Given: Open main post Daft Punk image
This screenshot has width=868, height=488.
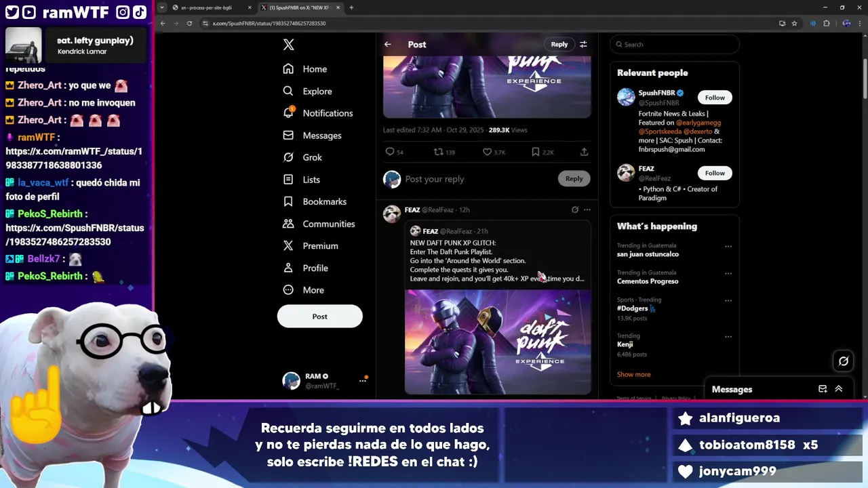Looking at the screenshot, I should click(x=487, y=87).
